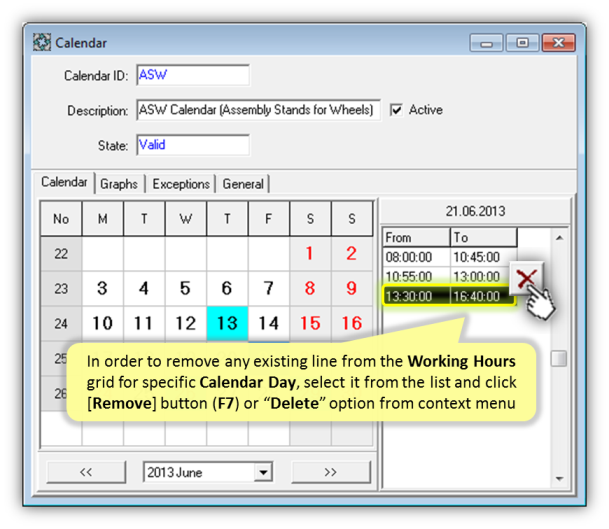Go to previous month with << button

tap(86, 472)
